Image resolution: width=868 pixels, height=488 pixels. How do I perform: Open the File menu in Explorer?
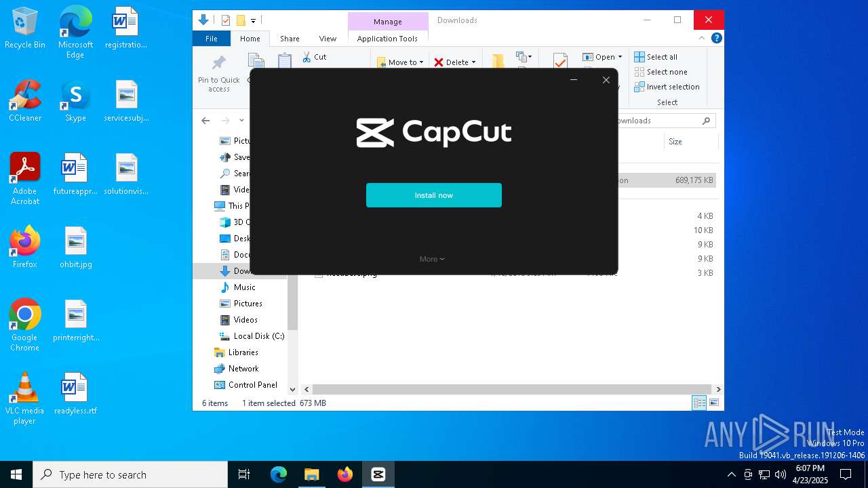(212, 39)
